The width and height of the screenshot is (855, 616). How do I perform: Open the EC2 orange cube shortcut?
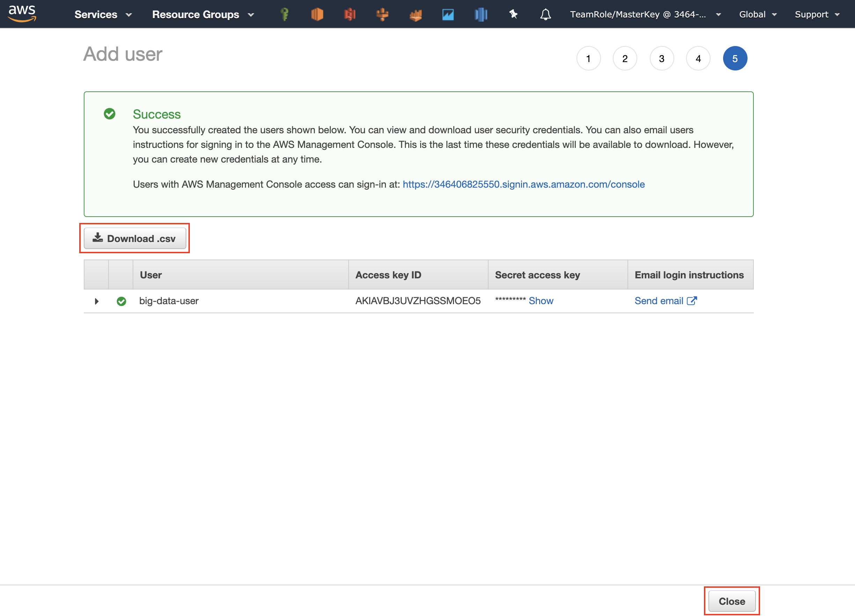317,14
